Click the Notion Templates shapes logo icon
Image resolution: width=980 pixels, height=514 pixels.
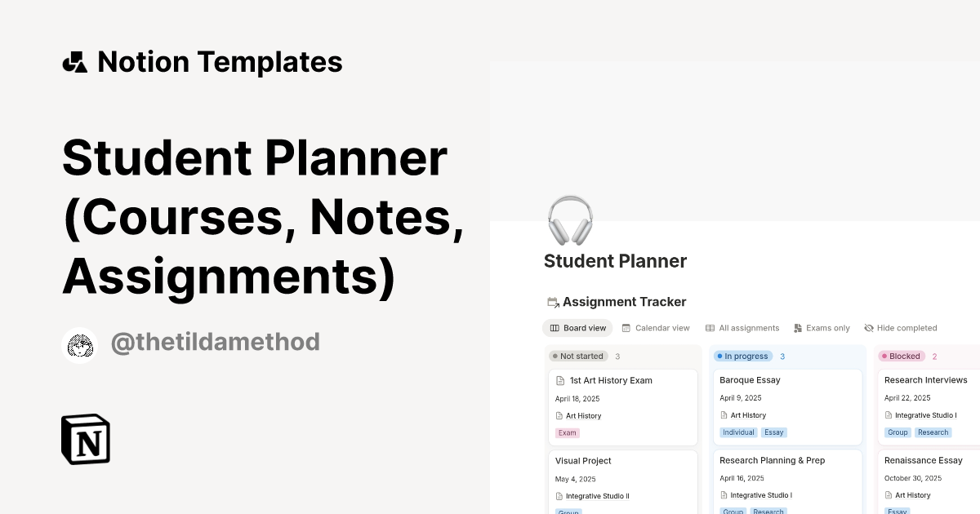pyautogui.click(x=75, y=62)
